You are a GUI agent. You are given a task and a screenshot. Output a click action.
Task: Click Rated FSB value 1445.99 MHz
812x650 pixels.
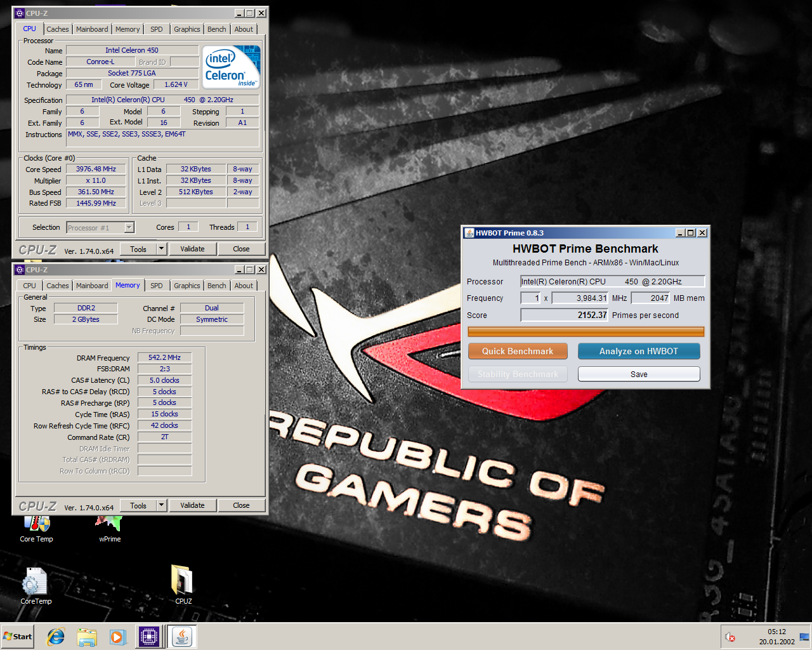click(x=96, y=203)
